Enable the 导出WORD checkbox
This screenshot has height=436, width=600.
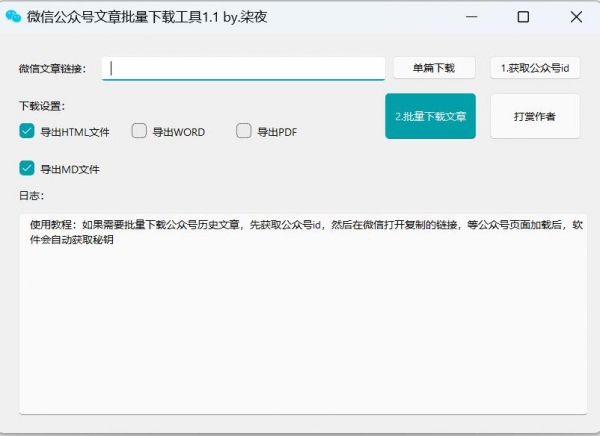(139, 131)
